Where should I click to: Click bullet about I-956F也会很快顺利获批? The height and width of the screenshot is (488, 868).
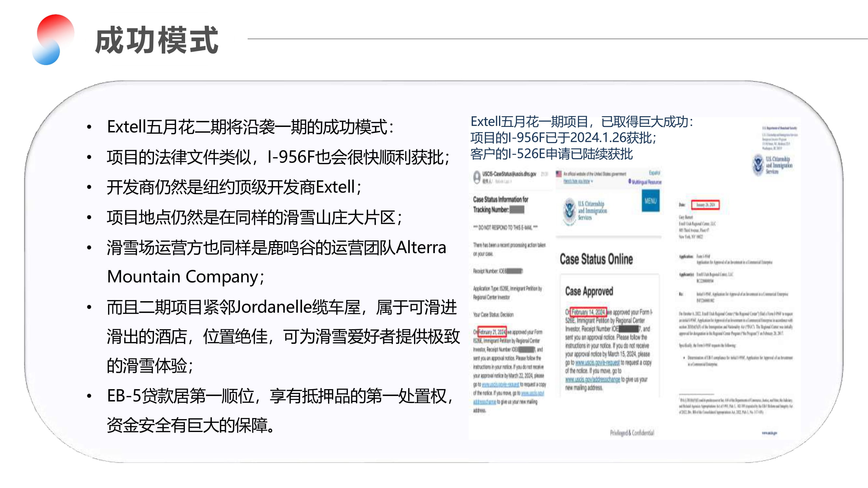pos(278,157)
